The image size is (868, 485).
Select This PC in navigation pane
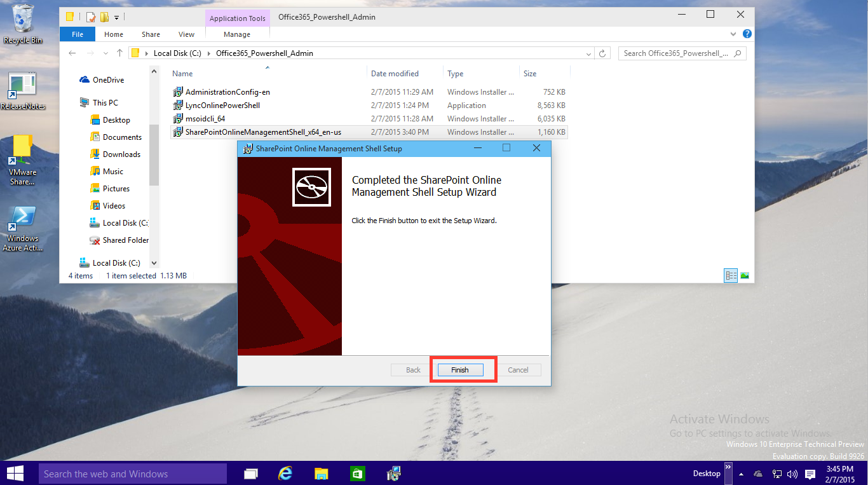[99, 103]
